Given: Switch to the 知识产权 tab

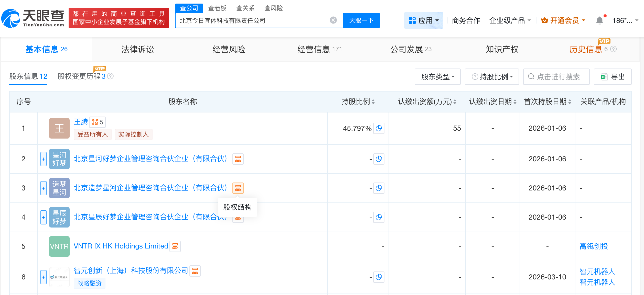Looking at the screenshot, I should coord(502,49).
